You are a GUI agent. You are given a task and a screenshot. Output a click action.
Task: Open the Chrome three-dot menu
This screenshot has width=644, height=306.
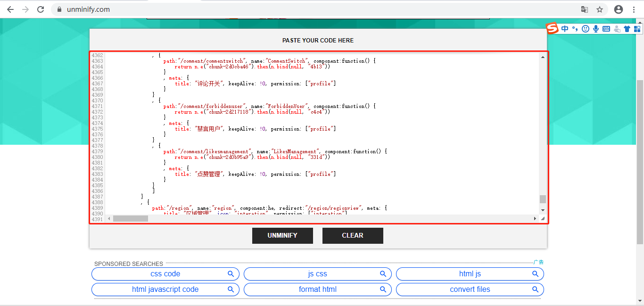(x=634, y=9)
